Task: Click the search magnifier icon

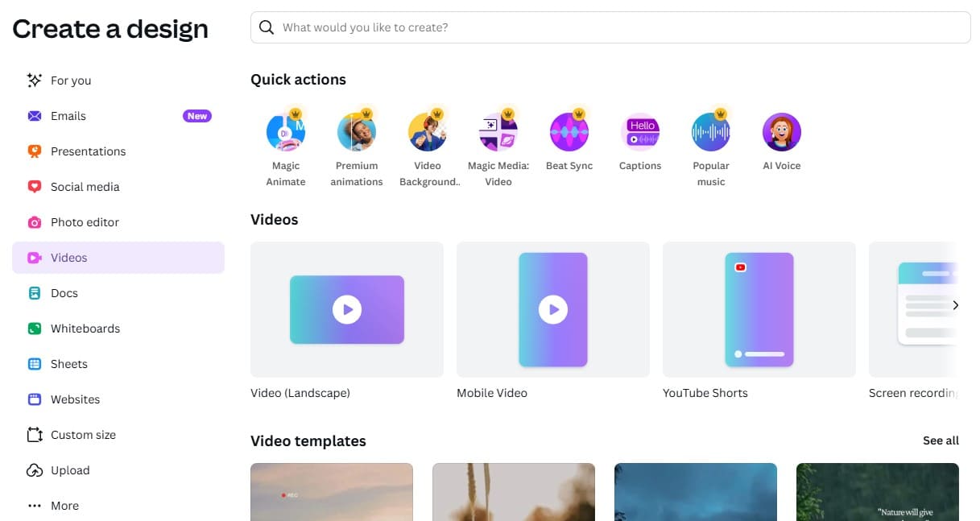Action: [267, 27]
